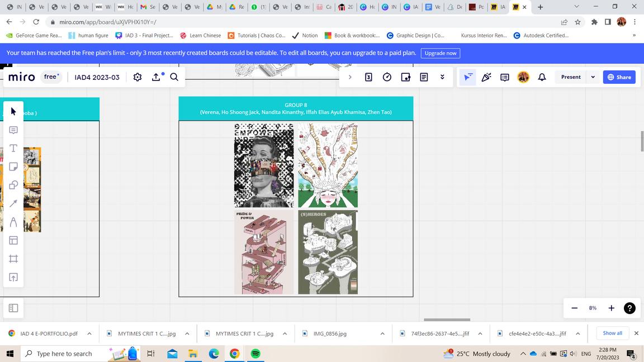Expand more apps double chevron
This screenshot has height=362, width=644.
coord(442,77)
